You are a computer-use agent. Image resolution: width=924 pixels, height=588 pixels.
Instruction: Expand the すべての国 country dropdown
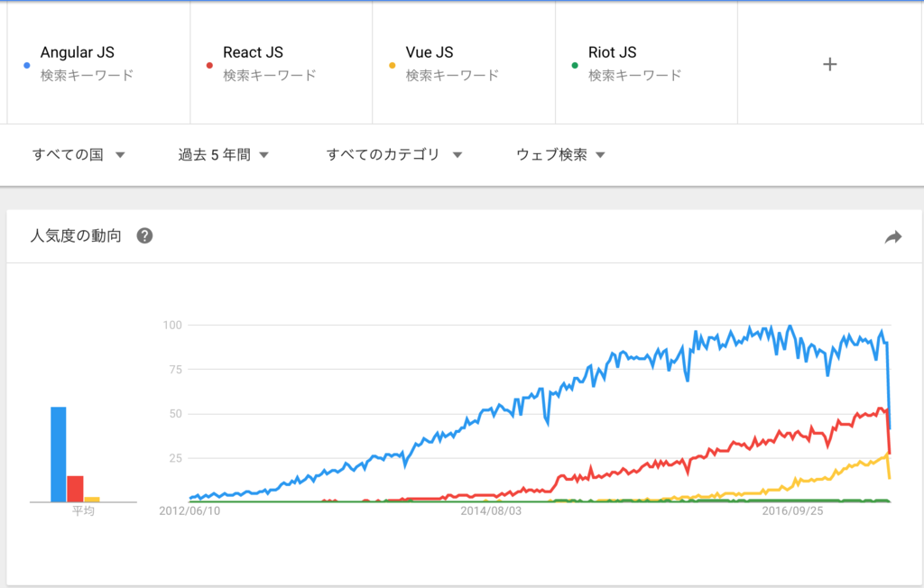tap(79, 154)
